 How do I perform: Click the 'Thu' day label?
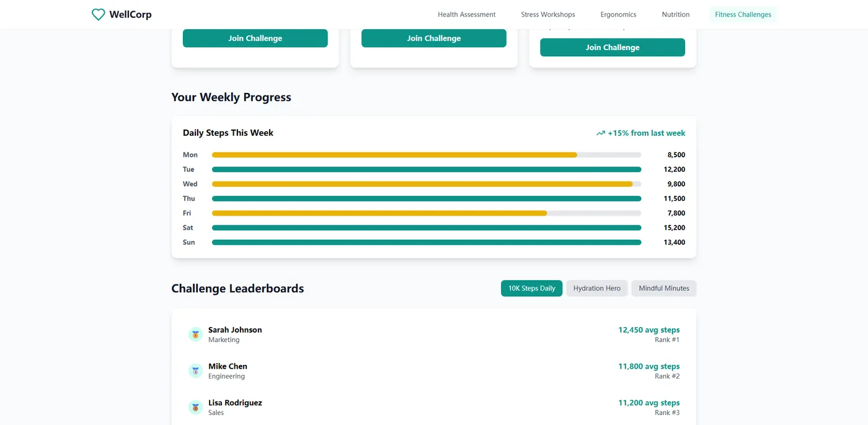coord(189,198)
